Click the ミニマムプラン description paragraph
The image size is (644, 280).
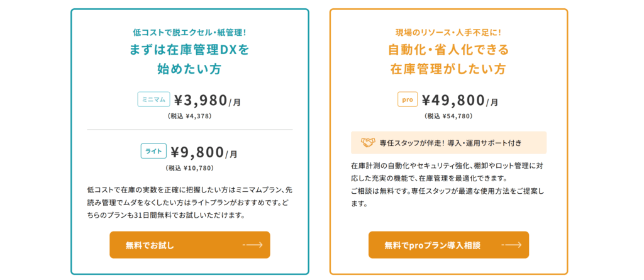point(190,203)
